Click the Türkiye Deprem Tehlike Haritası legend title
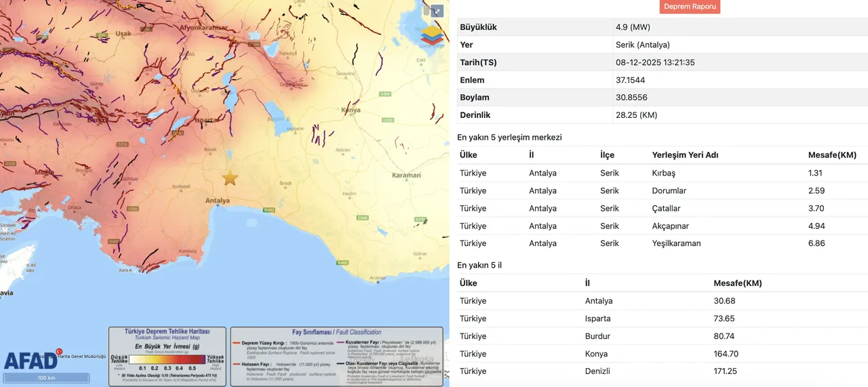Screen dimensions: 868x387 167,332
